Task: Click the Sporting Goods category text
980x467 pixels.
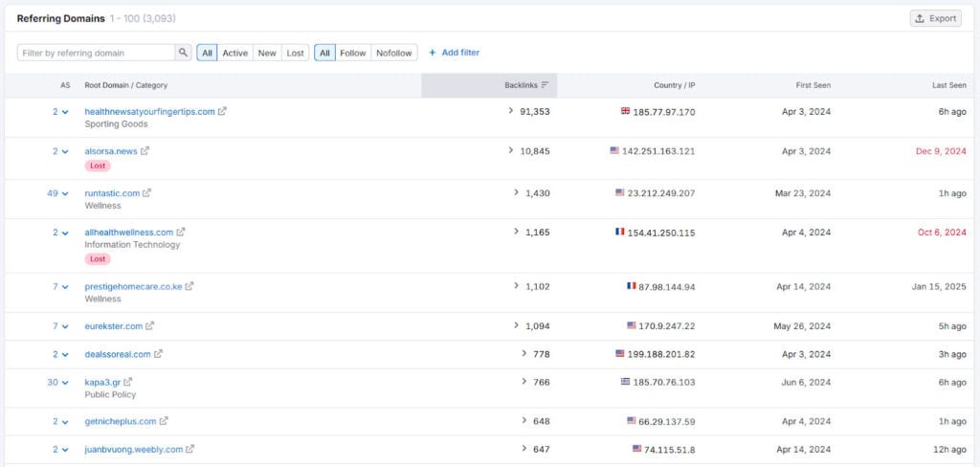Action: [116, 123]
